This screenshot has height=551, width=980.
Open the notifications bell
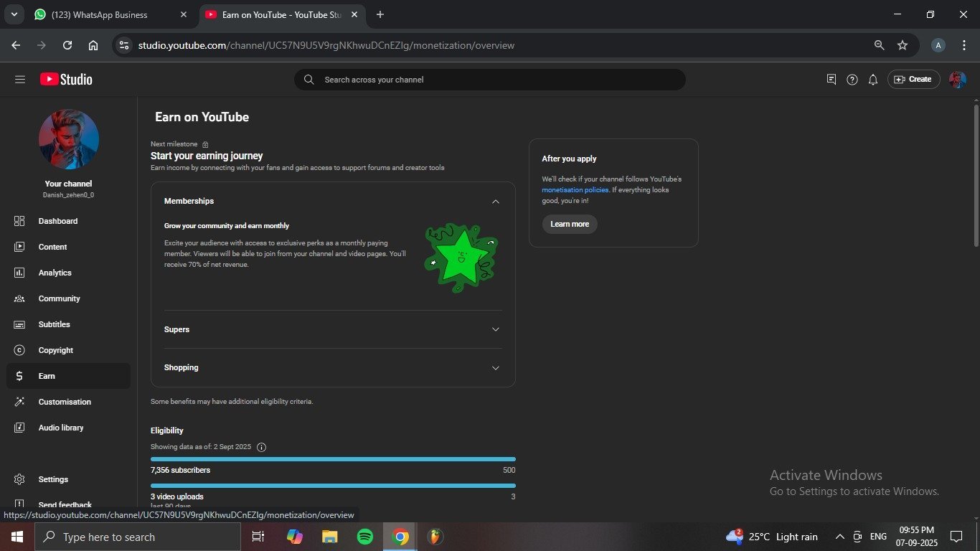pyautogui.click(x=872, y=80)
